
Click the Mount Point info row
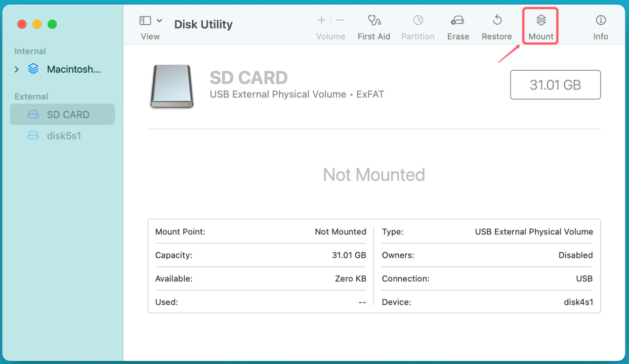[x=260, y=232]
